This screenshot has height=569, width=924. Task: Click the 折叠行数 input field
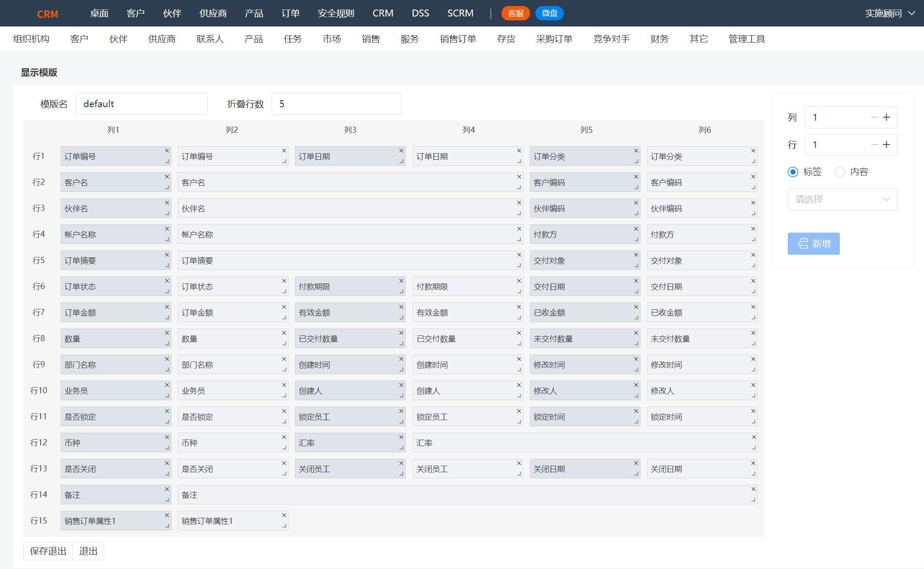tap(336, 104)
